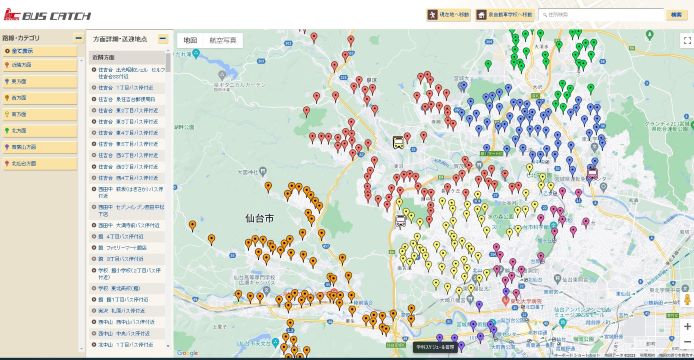This screenshot has height=360, width=694.
Task: Click the pink bus icon on right
Action: (592, 173)
